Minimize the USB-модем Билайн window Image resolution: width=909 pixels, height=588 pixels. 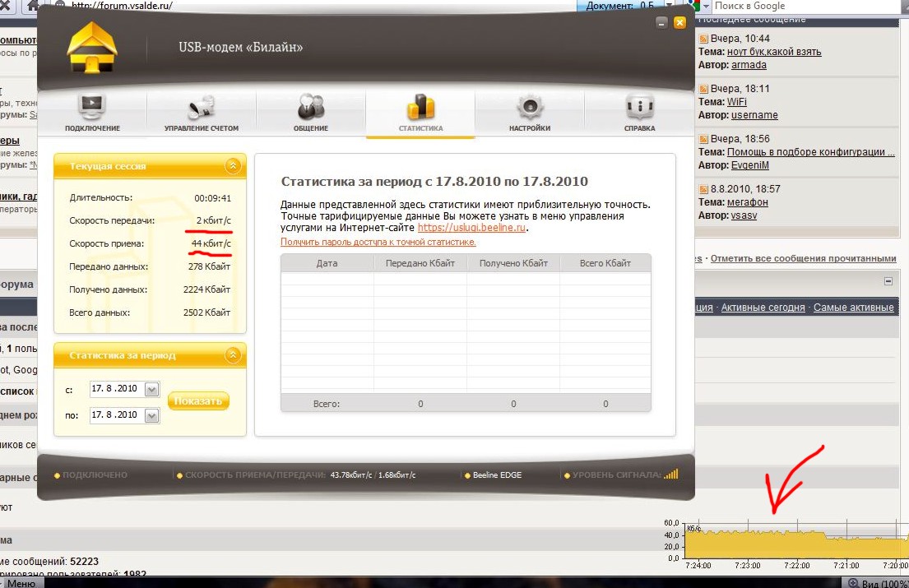pos(661,23)
